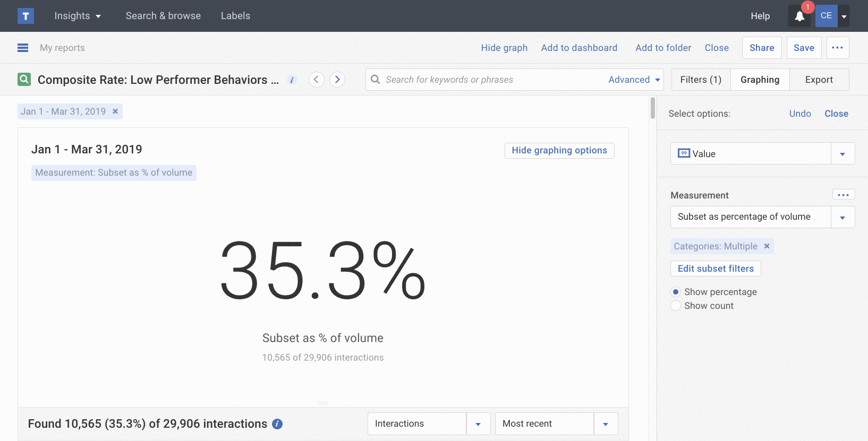
Task: Open the more options ellipsis next to Save
Action: pyautogui.click(x=837, y=48)
